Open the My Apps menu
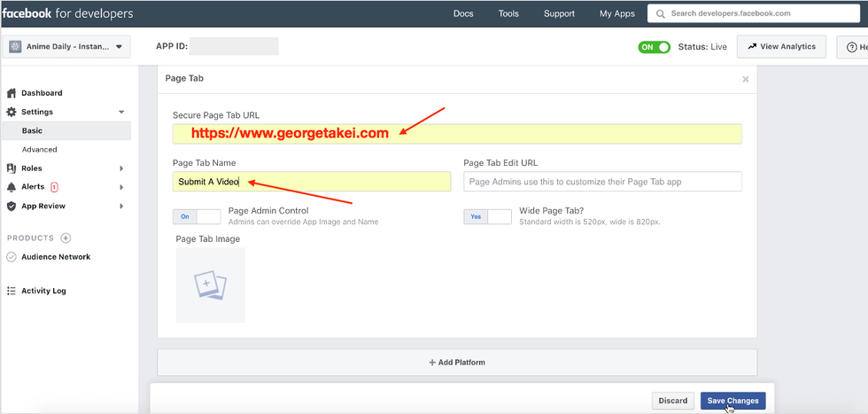The height and width of the screenshot is (414, 868). coord(617,13)
